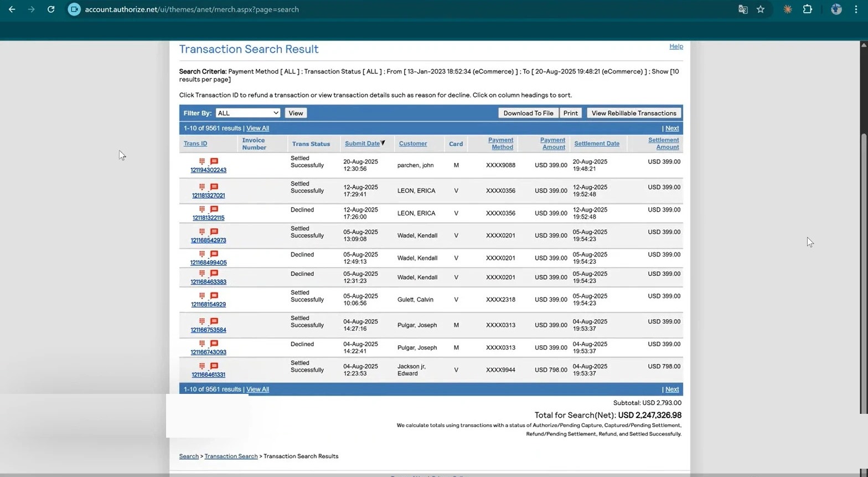The height and width of the screenshot is (477, 868).
Task: Click the top Next page link
Action: [x=672, y=129]
